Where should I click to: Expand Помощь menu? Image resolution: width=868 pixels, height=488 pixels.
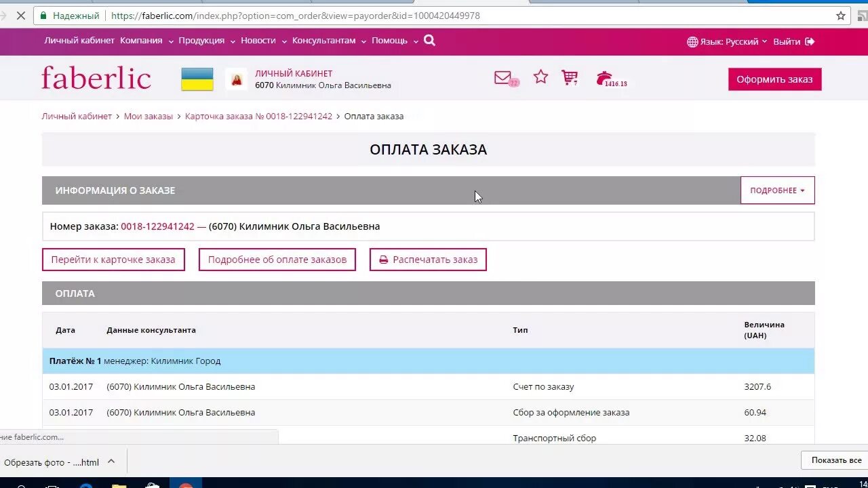click(394, 41)
